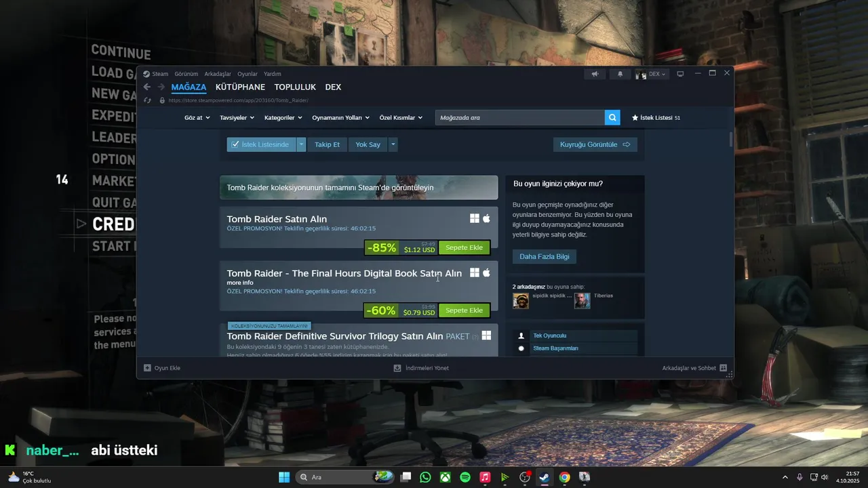This screenshot has height=488, width=868.
Task: Show hidden system tray icons chevron
Action: 785,477
